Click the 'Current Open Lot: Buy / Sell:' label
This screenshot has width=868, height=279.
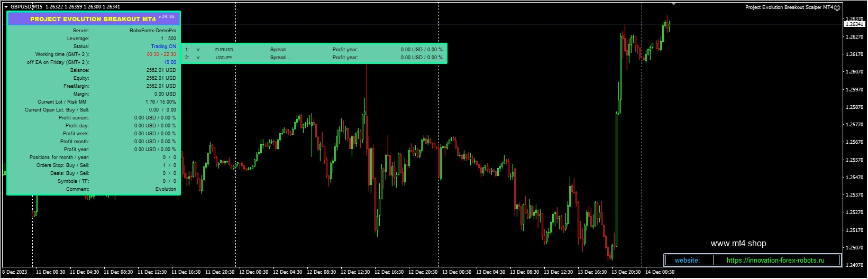tap(57, 110)
